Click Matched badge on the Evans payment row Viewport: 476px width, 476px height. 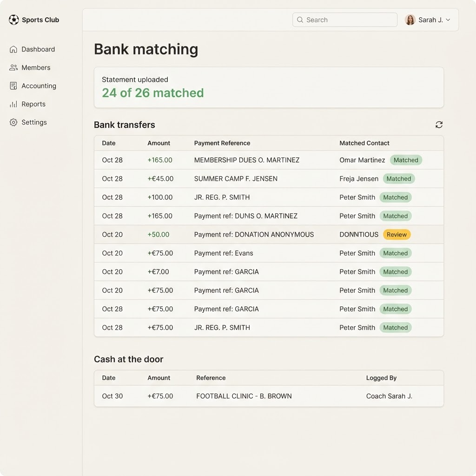point(395,253)
